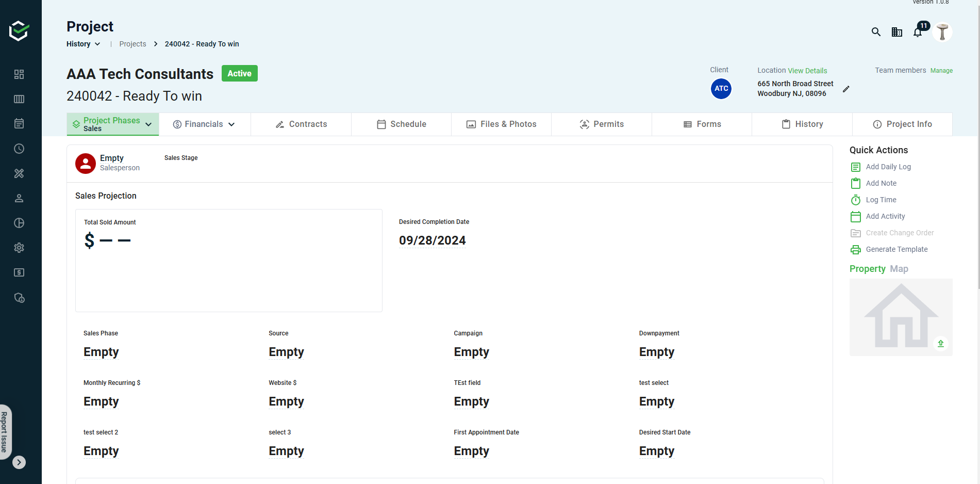Viewport: 980px width, 484px height.
Task: Switch to the Schedule tab
Action: point(402,124)
